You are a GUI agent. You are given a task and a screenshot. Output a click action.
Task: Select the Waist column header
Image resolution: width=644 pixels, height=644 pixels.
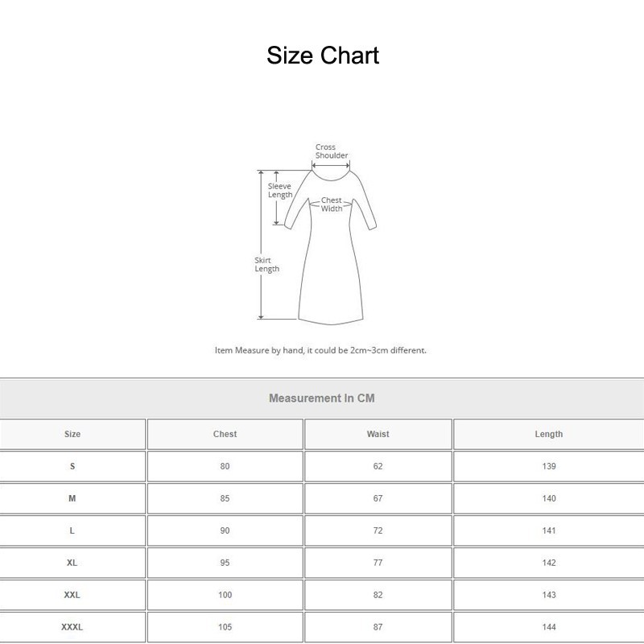pos(378,434)
